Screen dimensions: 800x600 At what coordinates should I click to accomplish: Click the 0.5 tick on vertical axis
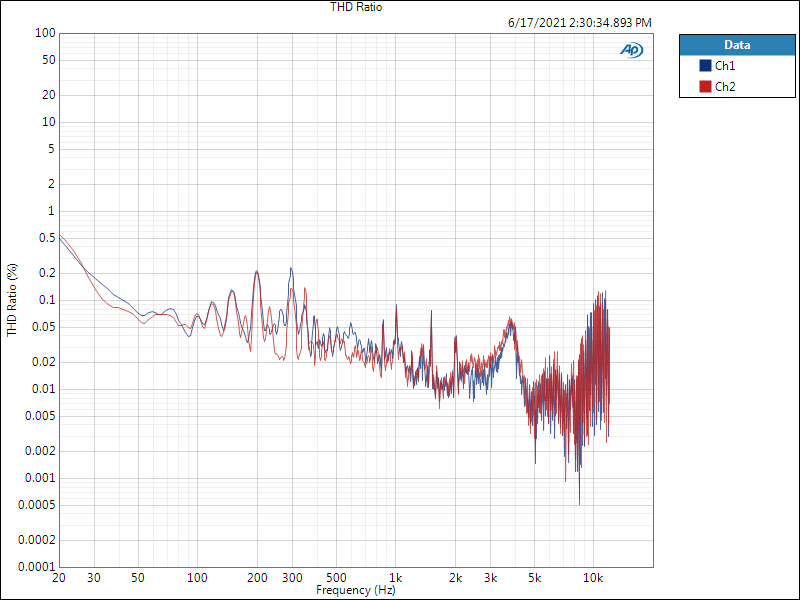pyautogui.click(x=45, y=238)
